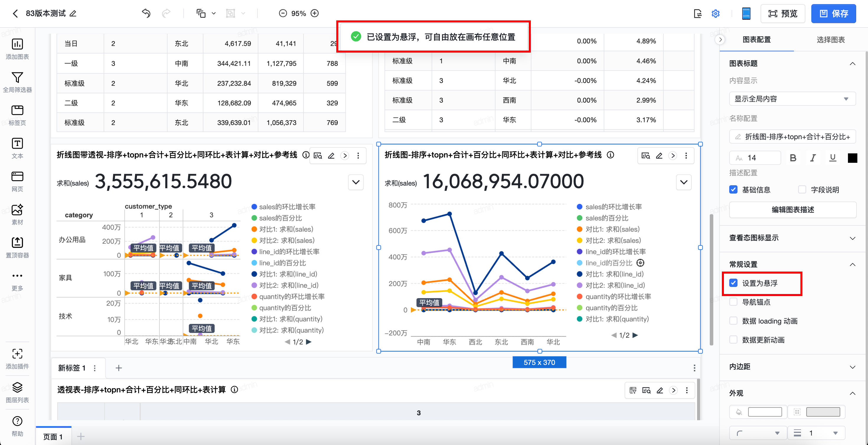Uncheck 设置为悬浮 floating option
The height and width of the screenshot is (445, 868).
[x=733, y=283]
